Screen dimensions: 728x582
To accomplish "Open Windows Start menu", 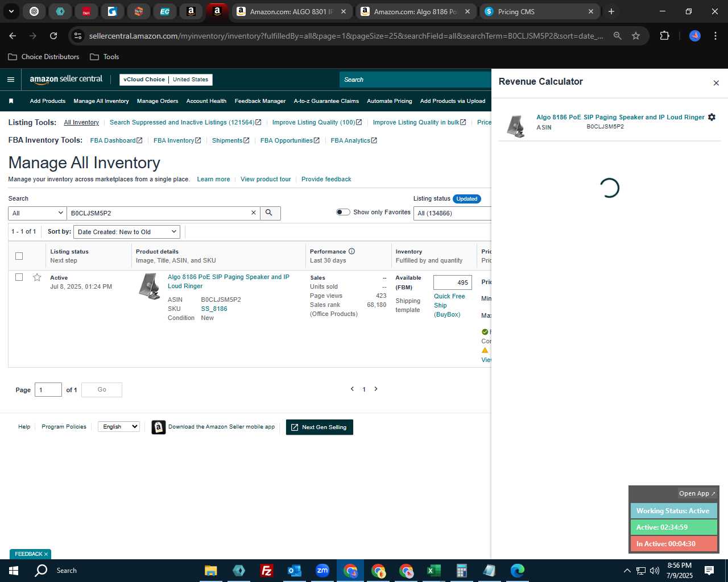I will pyautogui.click(x=14, y=571).
